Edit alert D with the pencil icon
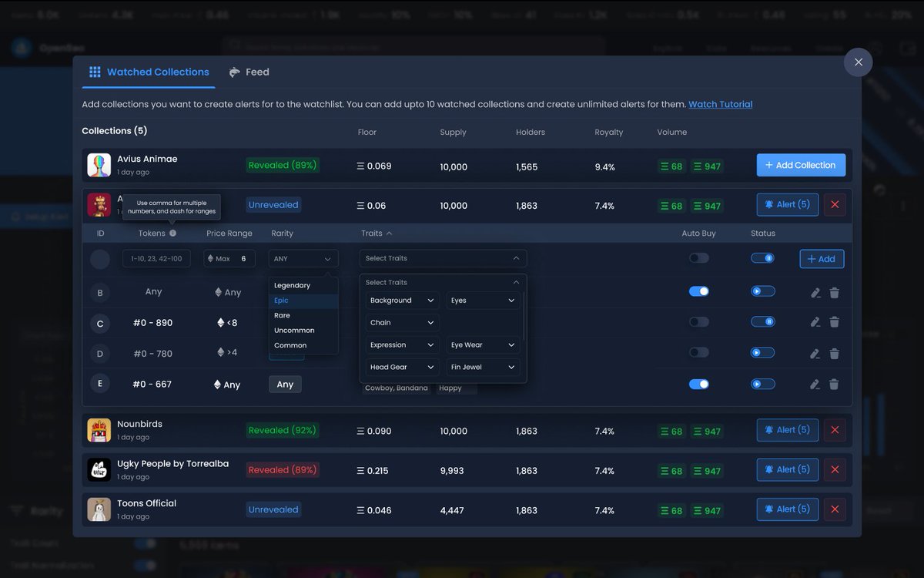This screenshot has width=924, height=578. pyautogui.click(x=815, y=354)
